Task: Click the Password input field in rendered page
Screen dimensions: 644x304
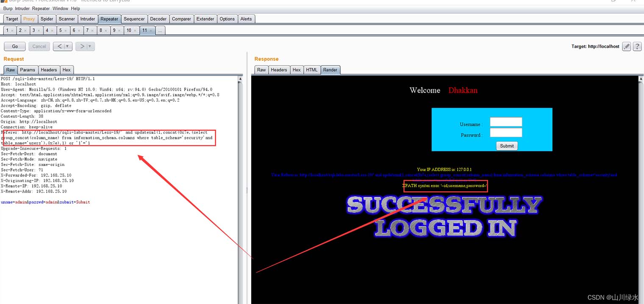Action: (506, 133)
